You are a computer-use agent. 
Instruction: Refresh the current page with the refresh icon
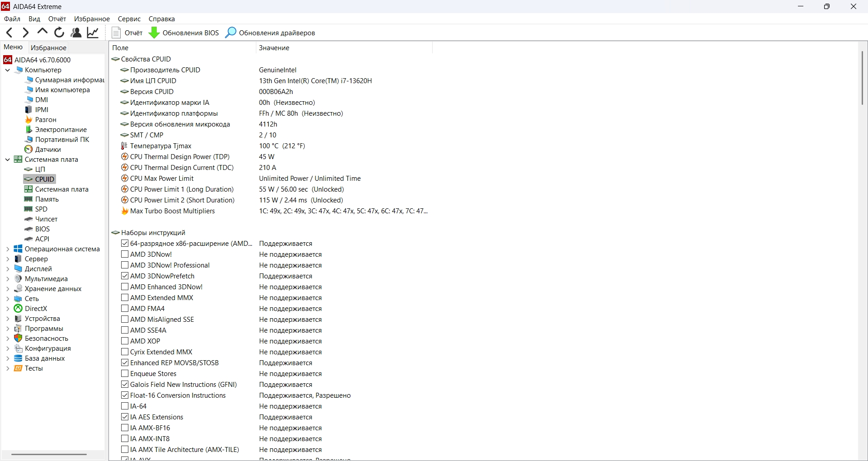click(x=59, y=33)
